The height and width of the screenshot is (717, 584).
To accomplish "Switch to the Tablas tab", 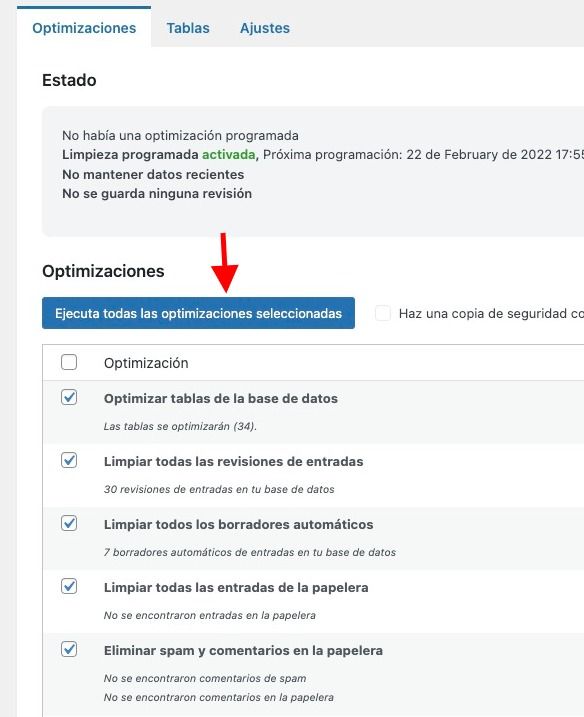I will pos(188,28).
